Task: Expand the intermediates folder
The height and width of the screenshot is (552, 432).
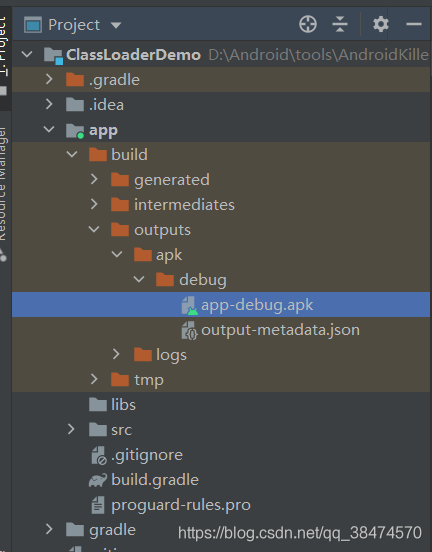Action: [x=94, y=204]
